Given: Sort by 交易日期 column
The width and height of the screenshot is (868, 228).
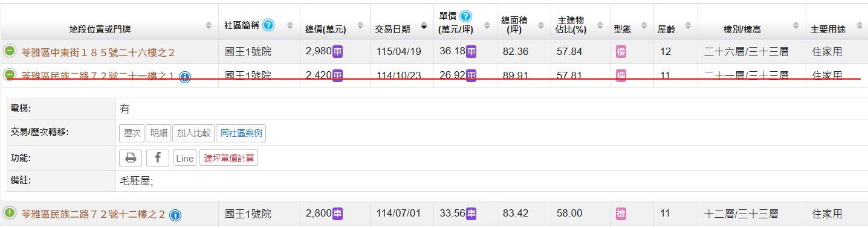Looking at the screenshot, I should (x=424, y=26).
